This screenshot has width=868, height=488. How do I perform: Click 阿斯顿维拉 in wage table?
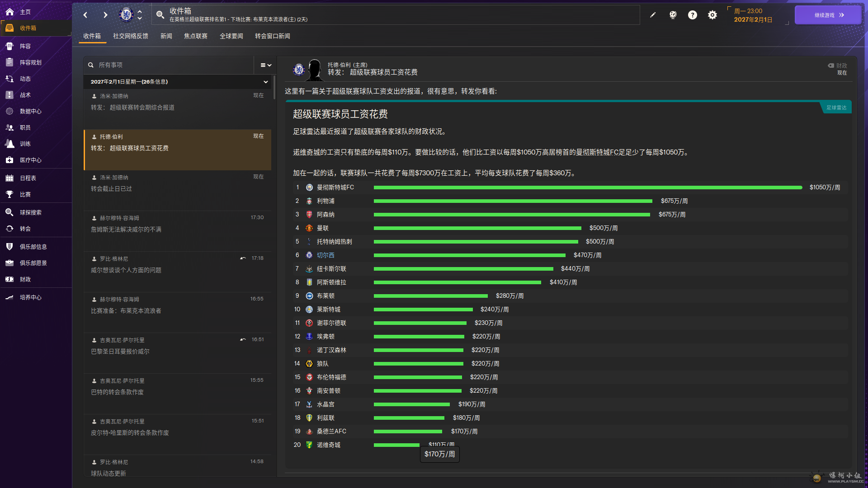(331, 282)
